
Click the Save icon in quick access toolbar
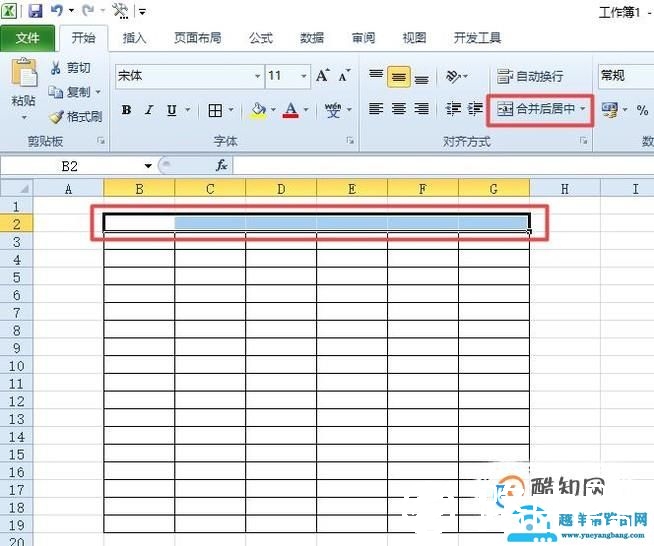tap(35, 10)
